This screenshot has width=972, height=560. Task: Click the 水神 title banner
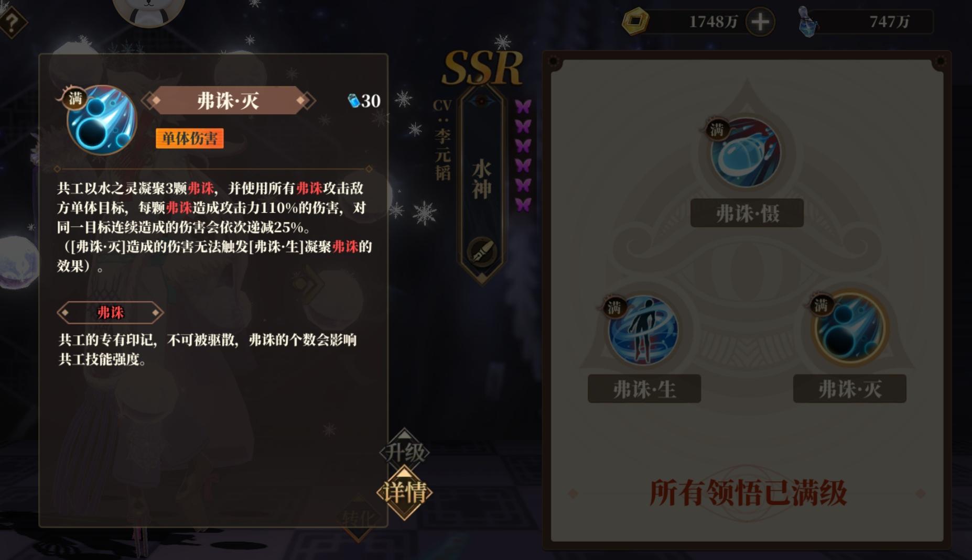tap(481, 181)
